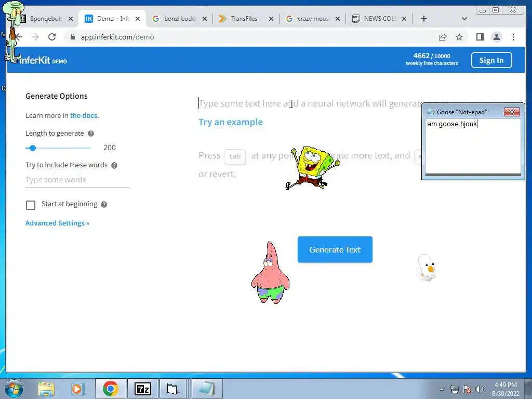The image size is (532, 399).
Task: Click Try an example
Action: (x=230, y=122)
